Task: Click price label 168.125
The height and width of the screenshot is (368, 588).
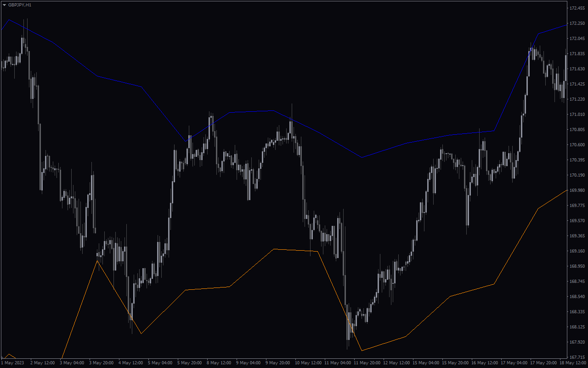Action: [577, 327]
